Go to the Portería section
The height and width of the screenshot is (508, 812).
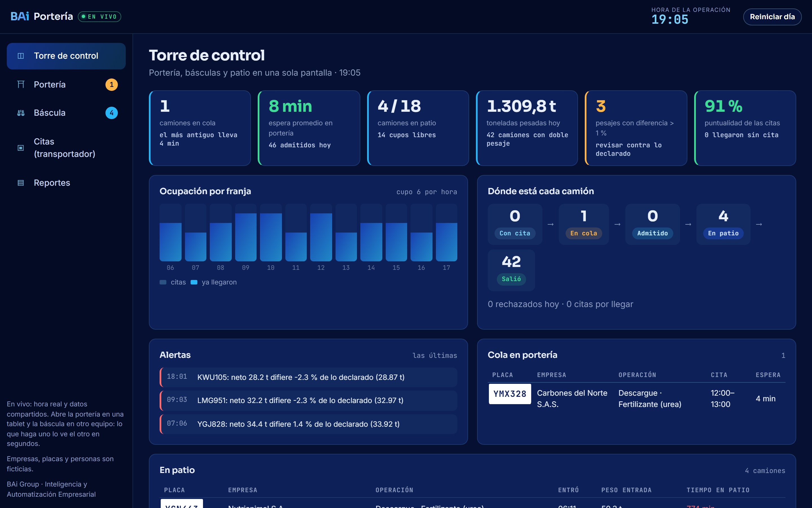click(66, 85)
